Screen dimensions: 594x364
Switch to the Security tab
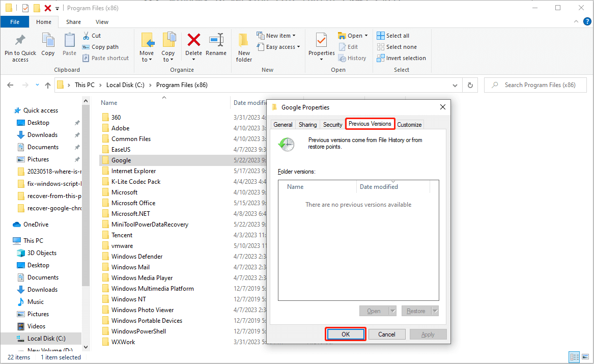click(x=332, y=125)
